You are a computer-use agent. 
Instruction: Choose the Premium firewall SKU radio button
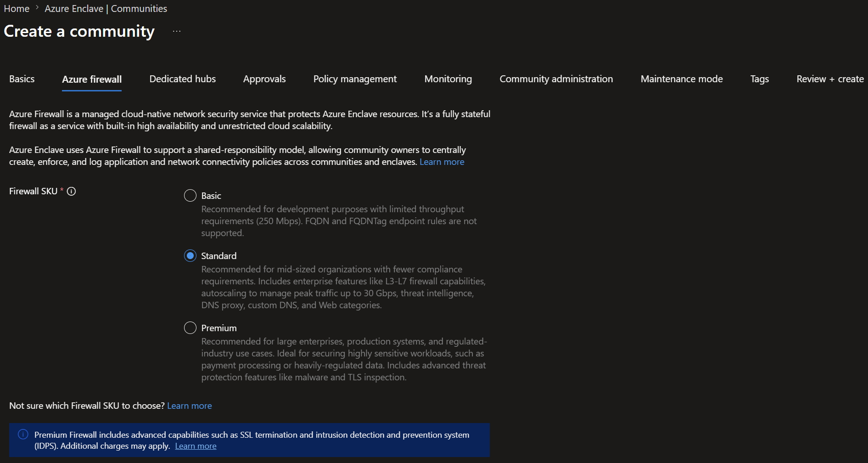pos(190,328)
